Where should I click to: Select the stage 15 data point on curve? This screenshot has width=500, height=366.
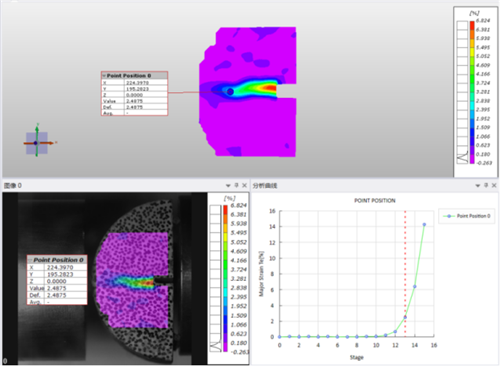click(x=424, y=225)
